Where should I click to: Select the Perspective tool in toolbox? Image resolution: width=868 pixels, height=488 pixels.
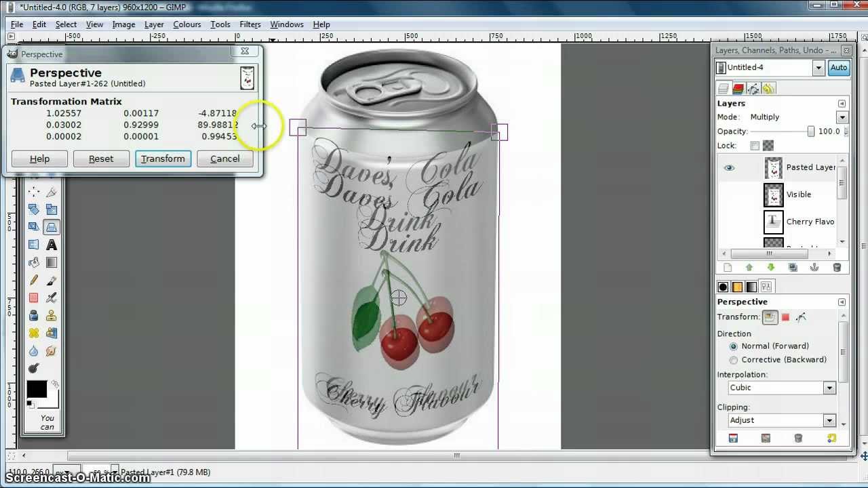51,227
